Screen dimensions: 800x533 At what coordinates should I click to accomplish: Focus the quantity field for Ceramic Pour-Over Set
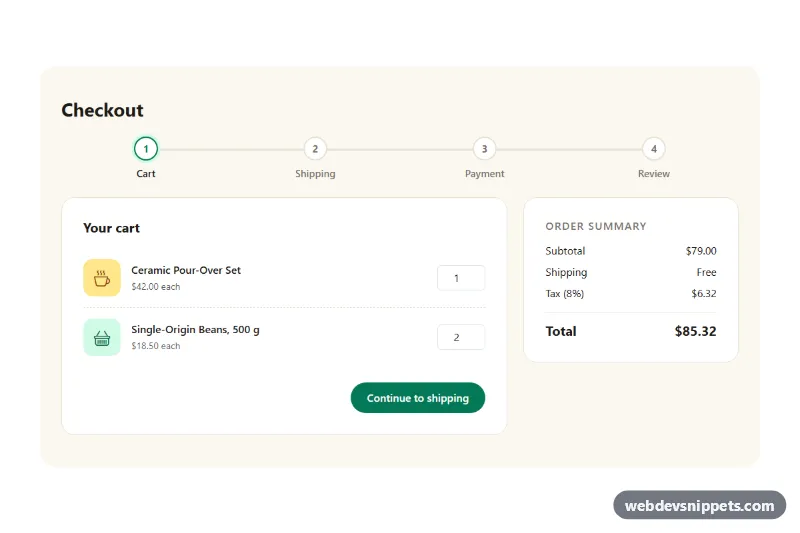461,278
